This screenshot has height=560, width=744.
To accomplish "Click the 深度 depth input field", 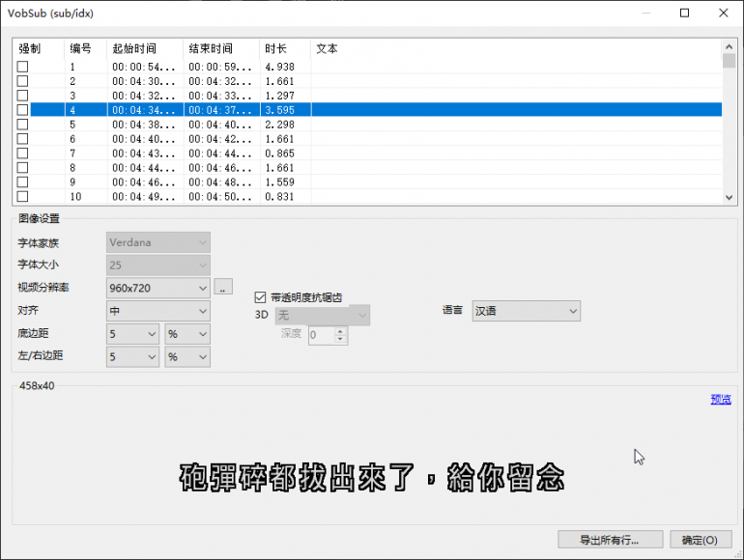I will 322,335.
